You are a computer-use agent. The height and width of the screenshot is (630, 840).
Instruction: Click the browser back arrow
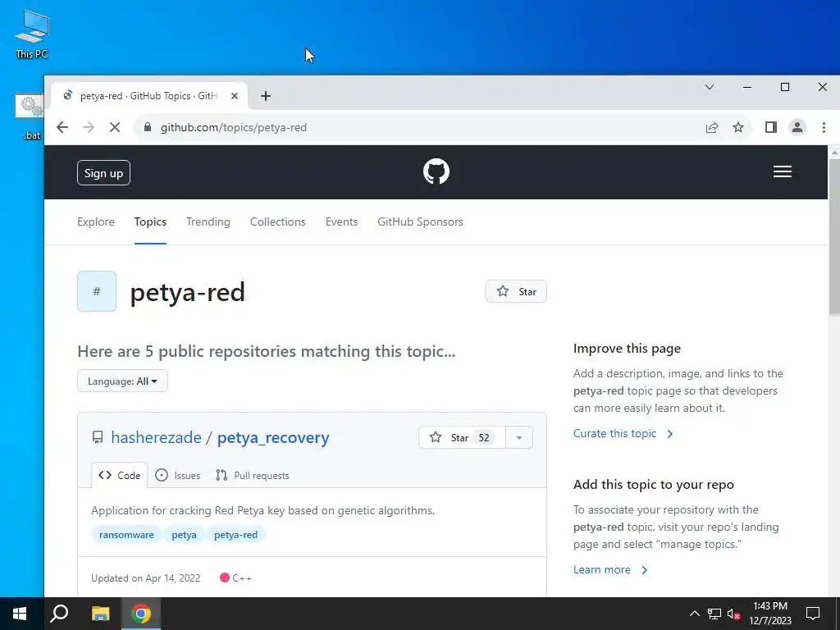pyautogui.click(x=62, y=127)
